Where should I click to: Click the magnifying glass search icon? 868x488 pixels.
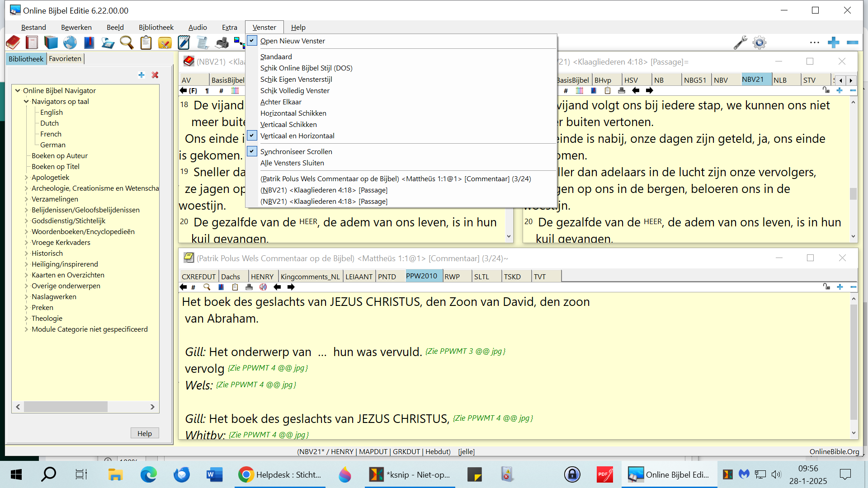127,42
